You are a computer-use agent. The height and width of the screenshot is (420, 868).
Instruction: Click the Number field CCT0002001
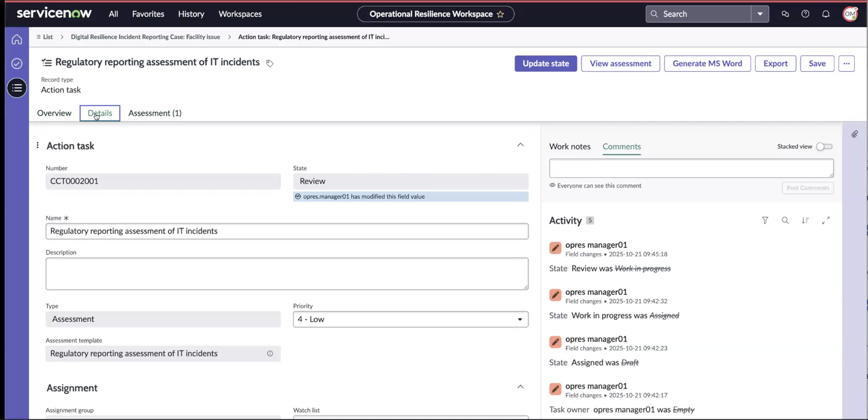coord(163,181)
